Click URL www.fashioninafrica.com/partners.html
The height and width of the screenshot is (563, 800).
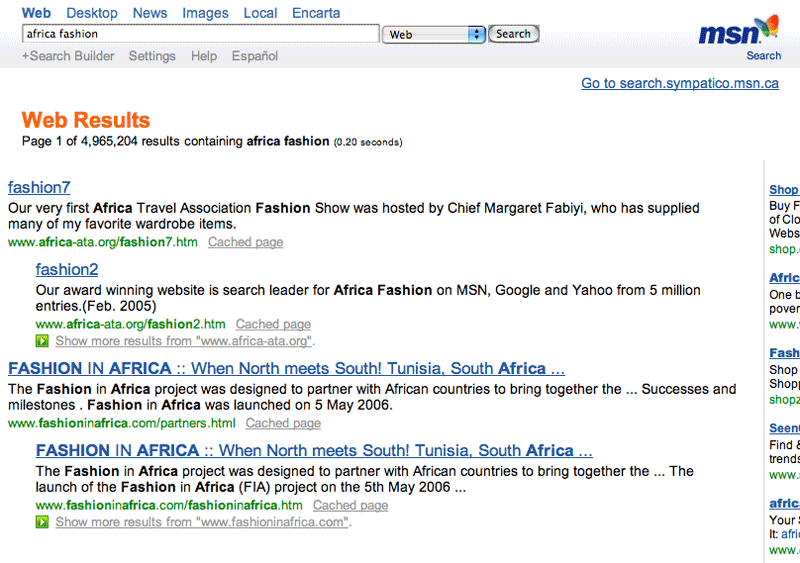pos(121,423)
